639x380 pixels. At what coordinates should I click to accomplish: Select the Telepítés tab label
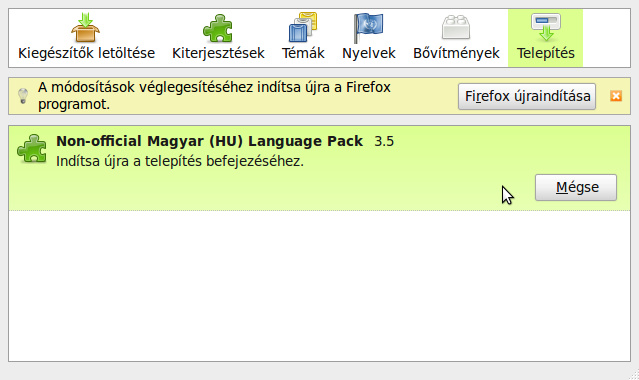(x=546, y=53)
